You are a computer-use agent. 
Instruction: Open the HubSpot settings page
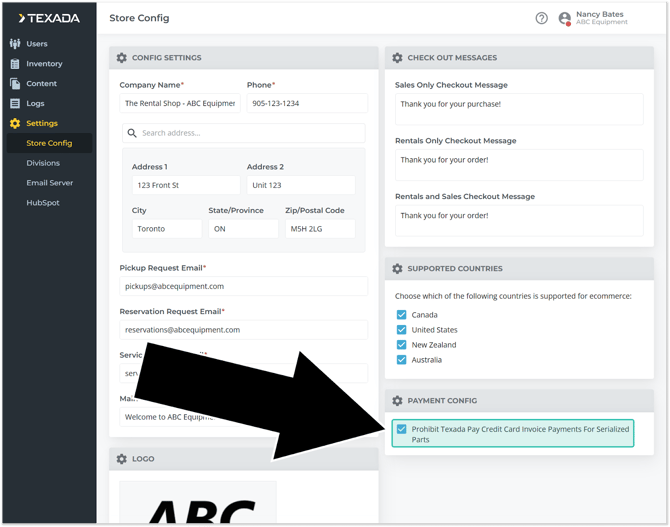[x=43, y=203]
